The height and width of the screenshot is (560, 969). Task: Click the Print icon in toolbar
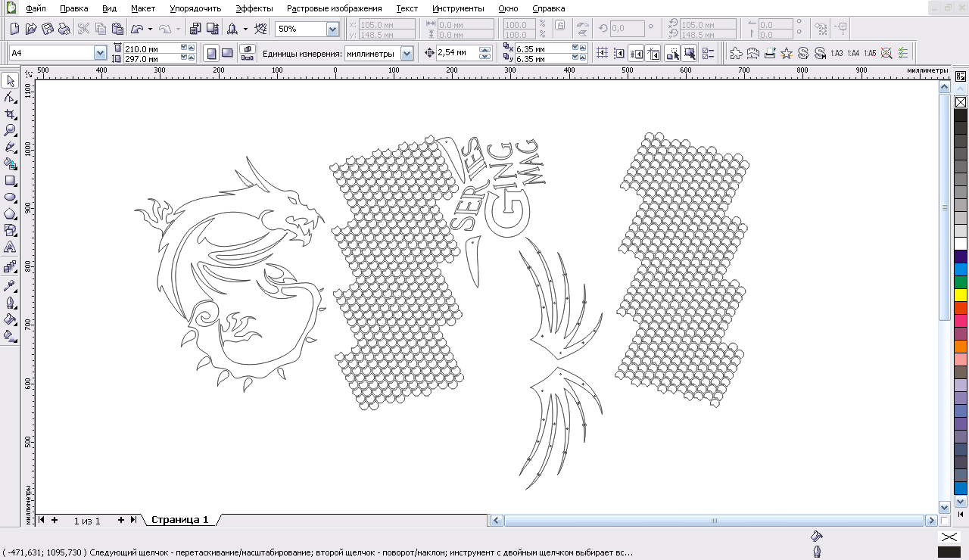click(64, 30)
